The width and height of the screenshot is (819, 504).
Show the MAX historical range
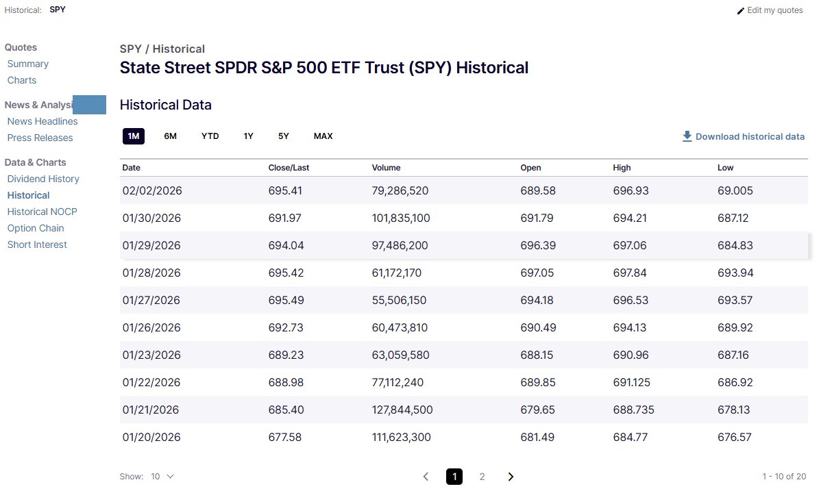point(323,136)
